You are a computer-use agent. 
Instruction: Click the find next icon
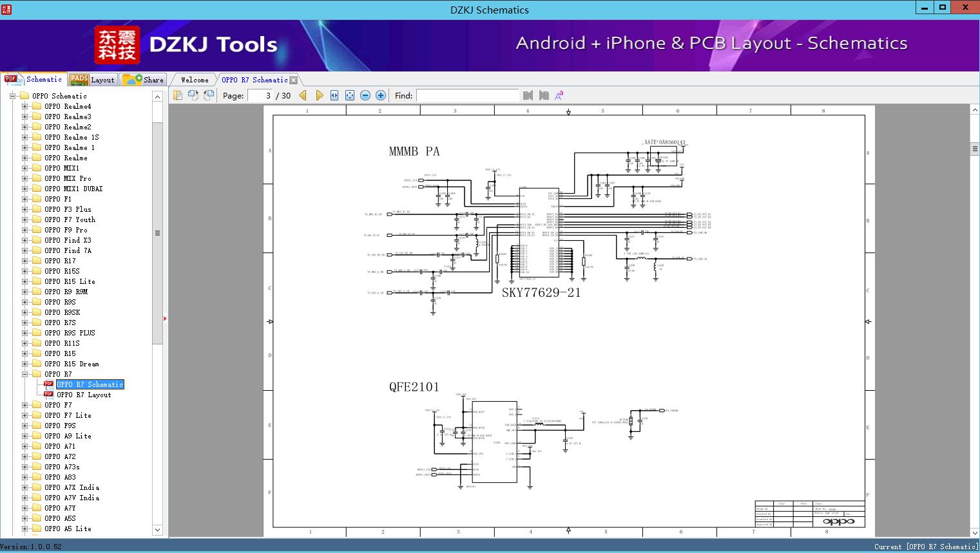pos(544,95)
